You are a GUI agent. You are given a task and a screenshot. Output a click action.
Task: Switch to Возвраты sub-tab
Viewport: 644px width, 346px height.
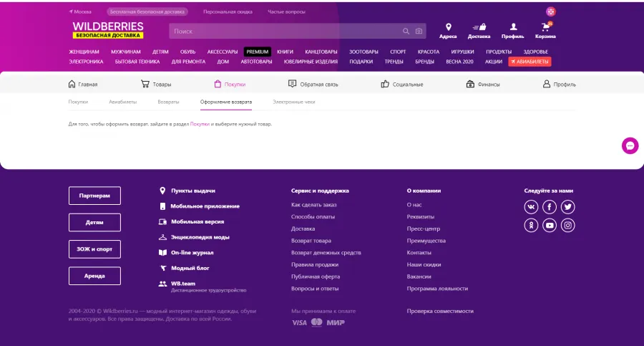(x=168, y=102)
